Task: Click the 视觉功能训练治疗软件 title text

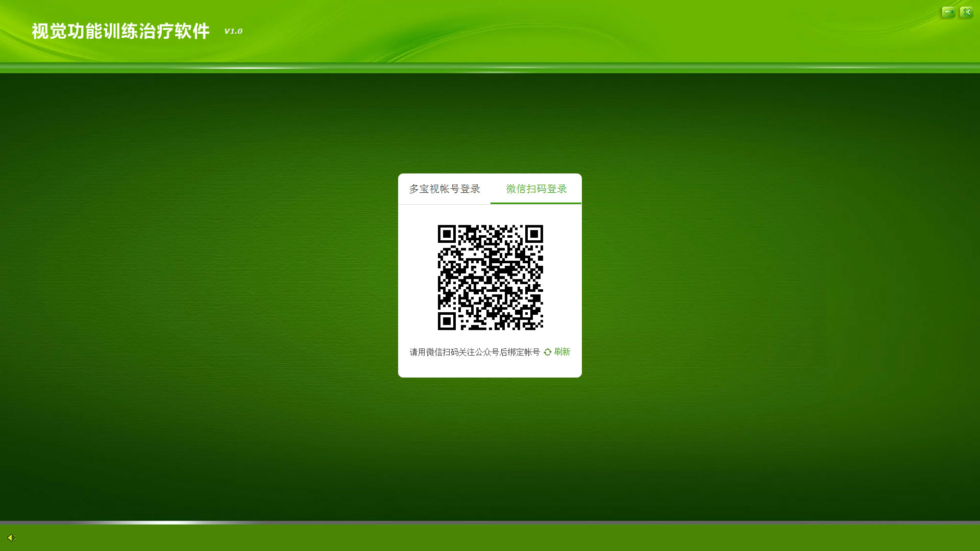Action: coord(121,31)
